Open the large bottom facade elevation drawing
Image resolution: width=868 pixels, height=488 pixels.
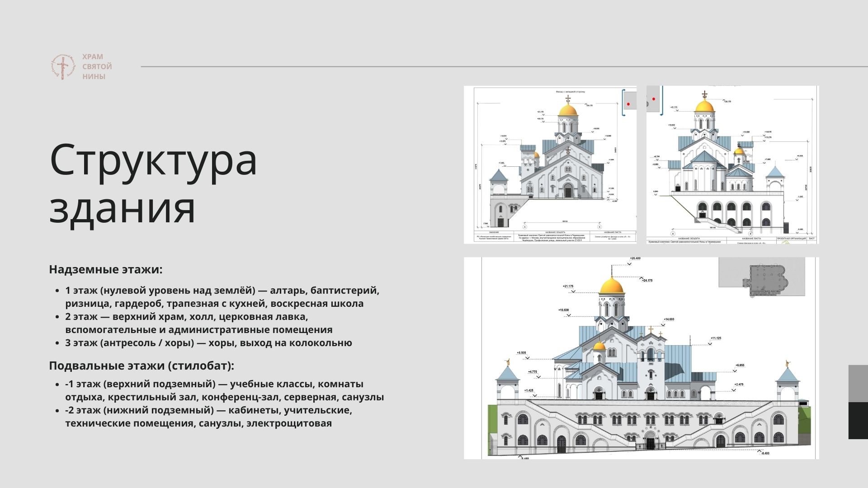(x=642, y=358)
